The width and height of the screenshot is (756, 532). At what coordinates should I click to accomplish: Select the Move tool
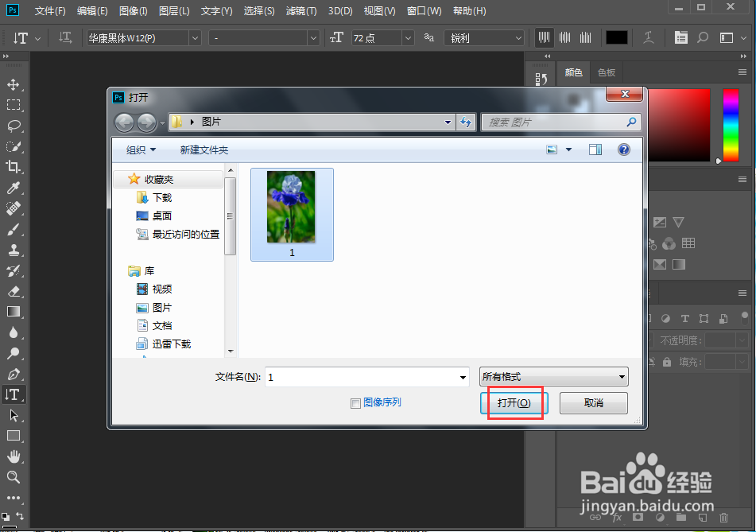click(x=13, y=84)
